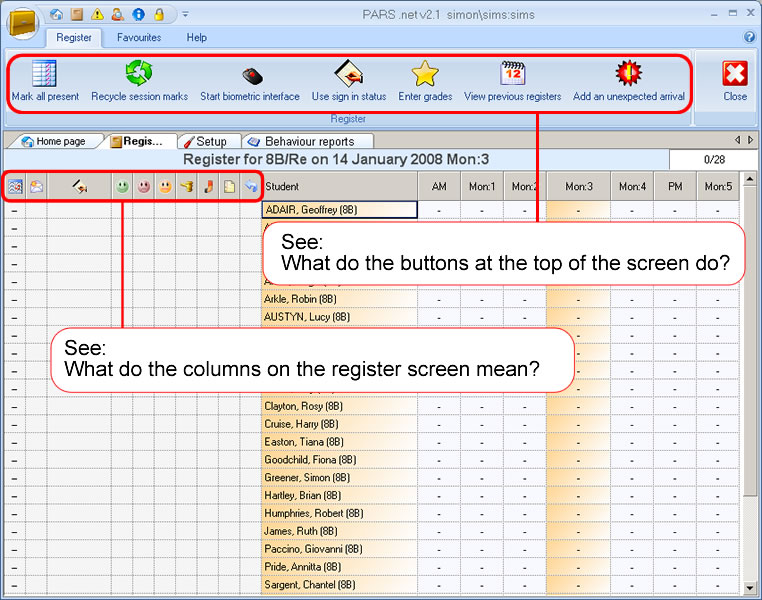The width and height of the screenshot is (762, 600).
Task: Select student AUSTYN, Lucy (8B)
Action: (340, 317)
